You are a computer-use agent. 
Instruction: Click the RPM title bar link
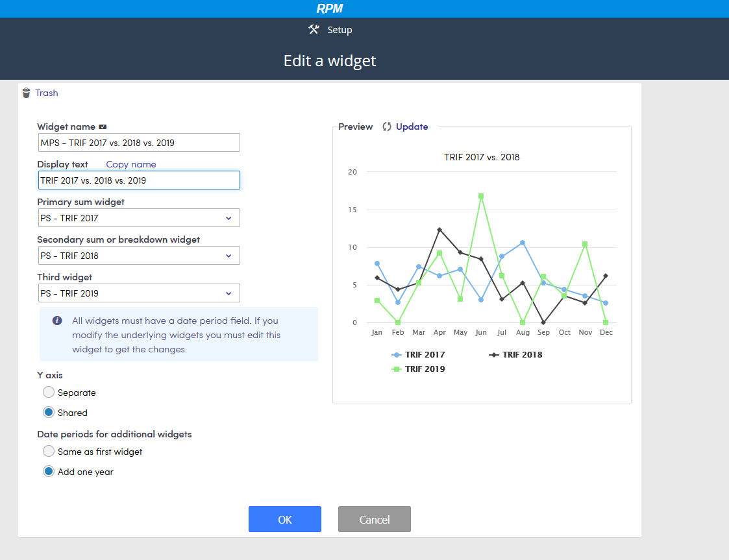(x=330, y=8)
